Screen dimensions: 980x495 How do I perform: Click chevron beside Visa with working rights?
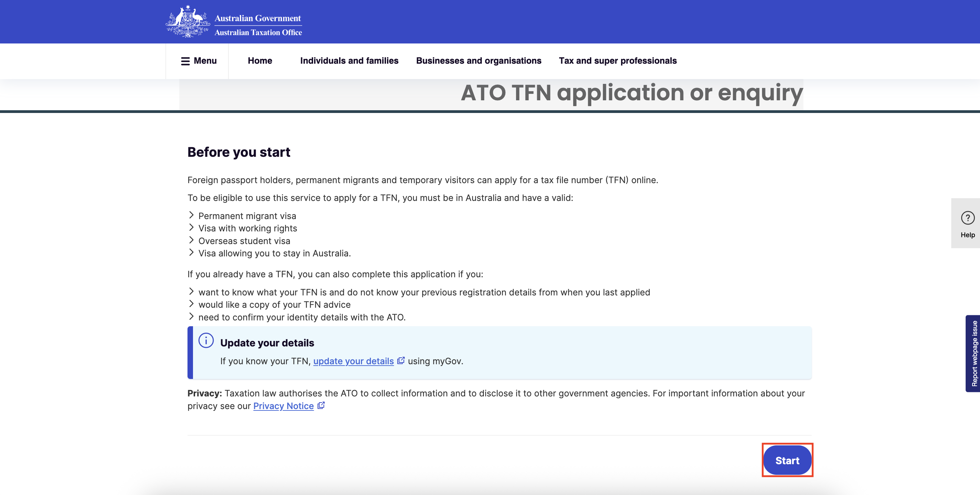[191, 228]
